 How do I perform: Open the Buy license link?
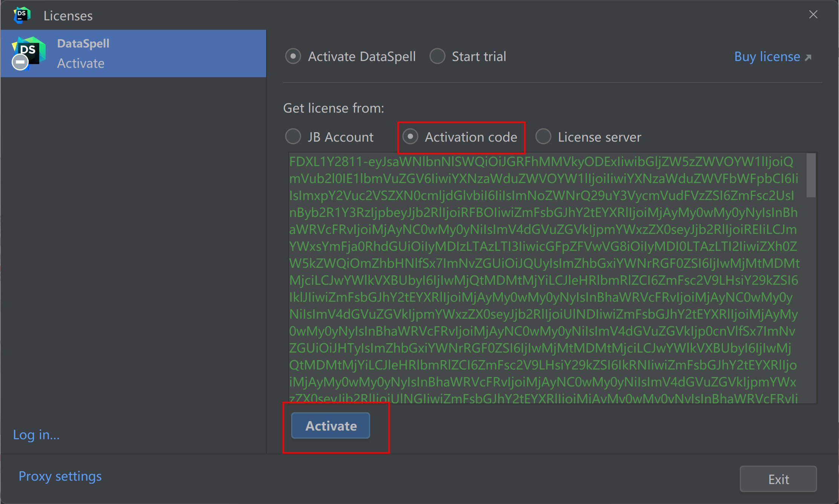pos(767,57)
